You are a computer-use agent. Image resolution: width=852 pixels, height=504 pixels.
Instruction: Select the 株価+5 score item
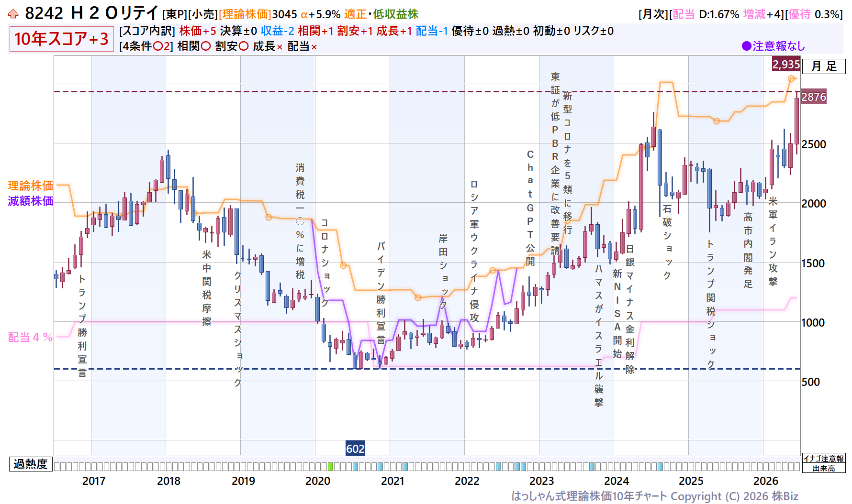click(x=198, y=31)
